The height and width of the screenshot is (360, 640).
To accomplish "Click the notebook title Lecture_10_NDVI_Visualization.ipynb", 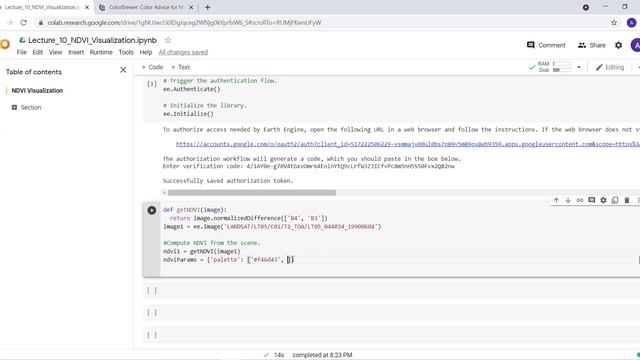I will click(92, 40).
